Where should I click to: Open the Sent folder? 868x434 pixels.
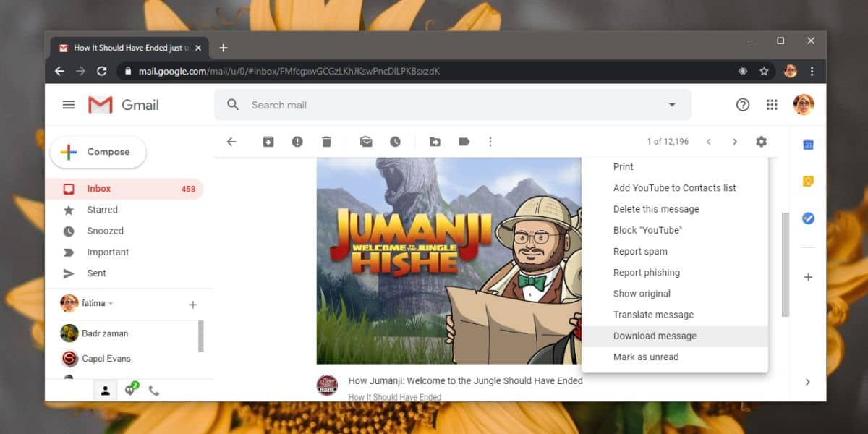124,273
